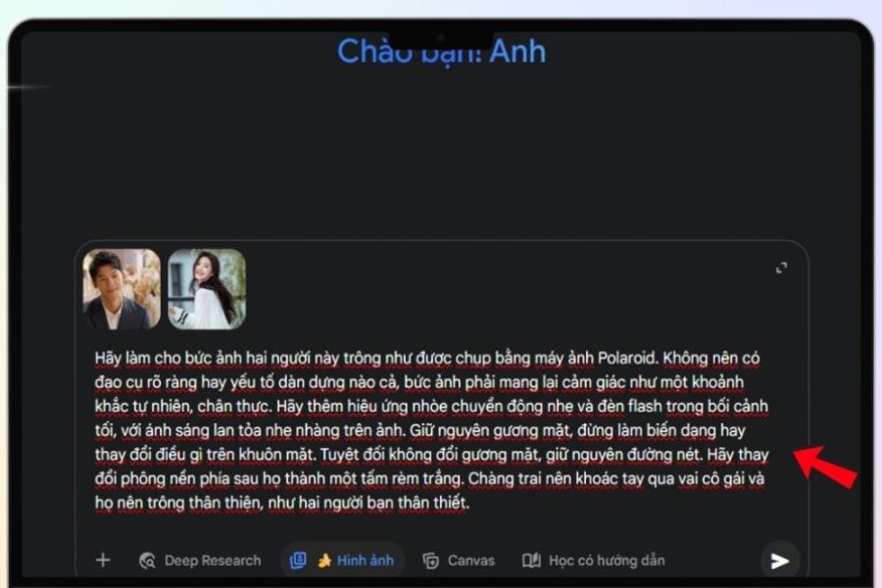This screenshot has width=882, height=588.
Task: Click the banana emoji icon
Action: (324, 561)
